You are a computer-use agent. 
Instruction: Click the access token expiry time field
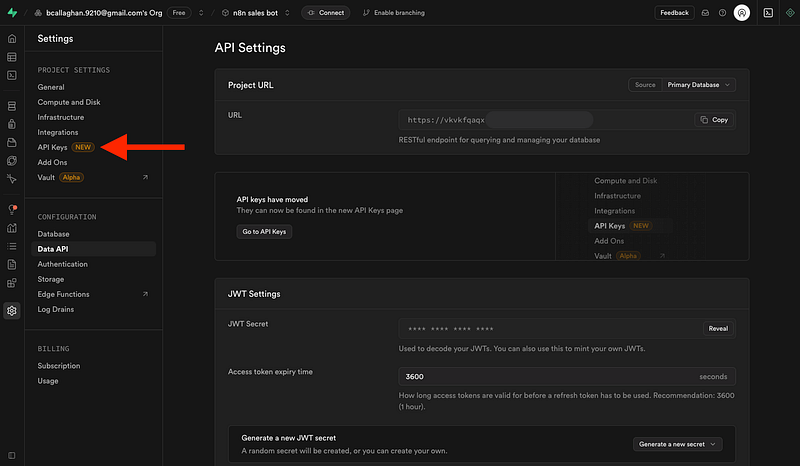[x=540, y=377]
